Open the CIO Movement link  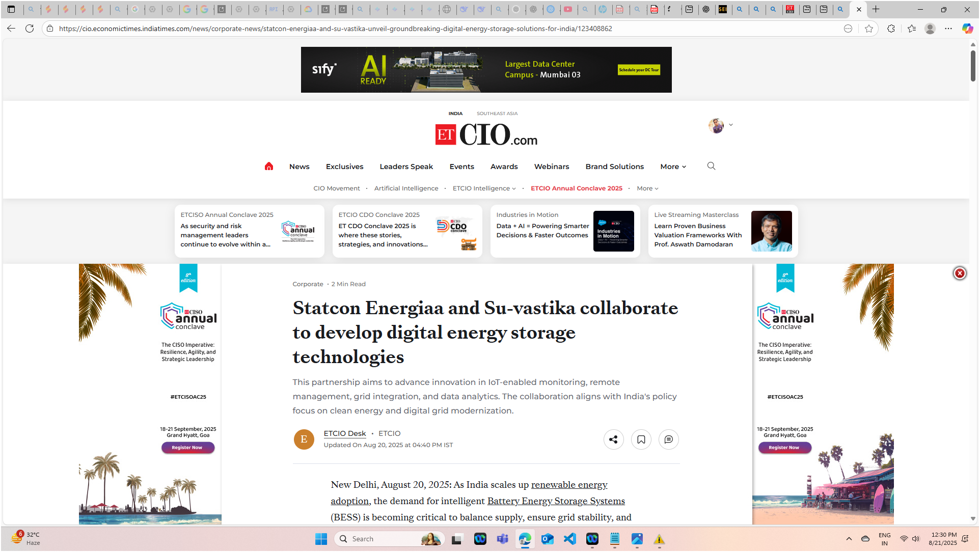[x=337, y=188]
